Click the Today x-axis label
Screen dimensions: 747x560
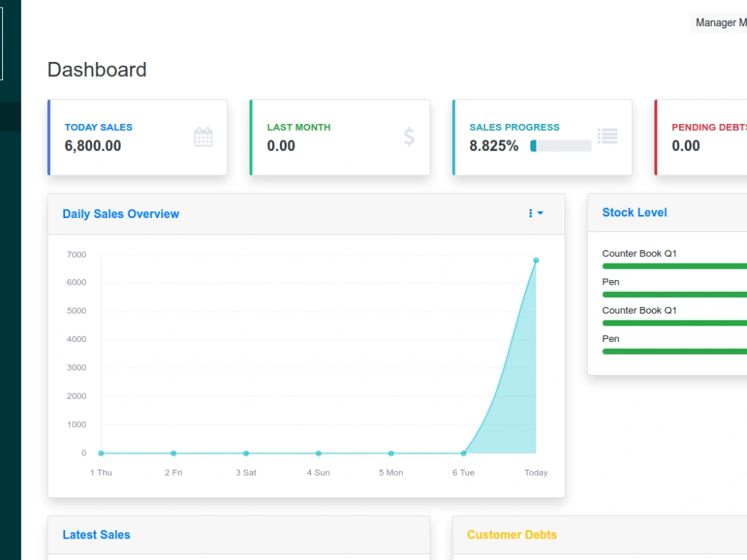click(x=536, y=473)
